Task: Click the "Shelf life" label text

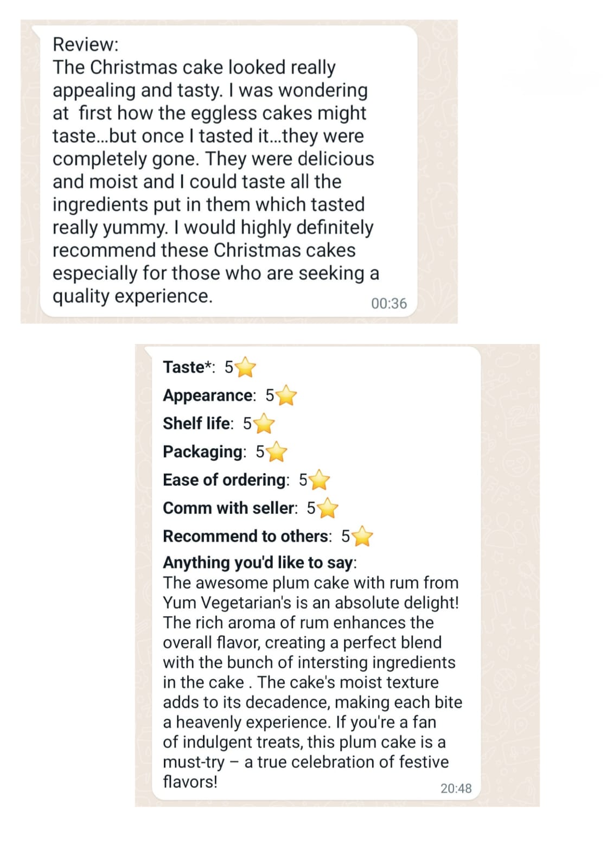Action: 197,423
